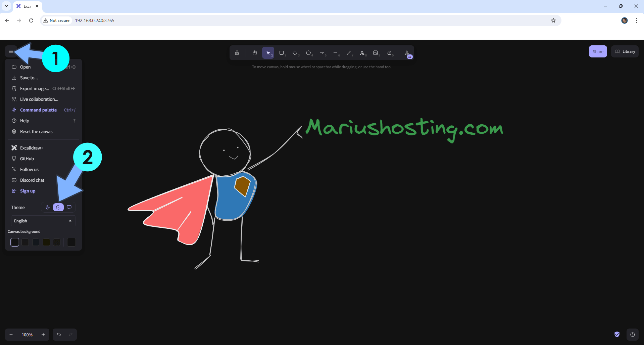Image resolution: width=644 pixels, height=345 pixels.
Task: Focus the address bar URL
Action: tap(95, 20)
